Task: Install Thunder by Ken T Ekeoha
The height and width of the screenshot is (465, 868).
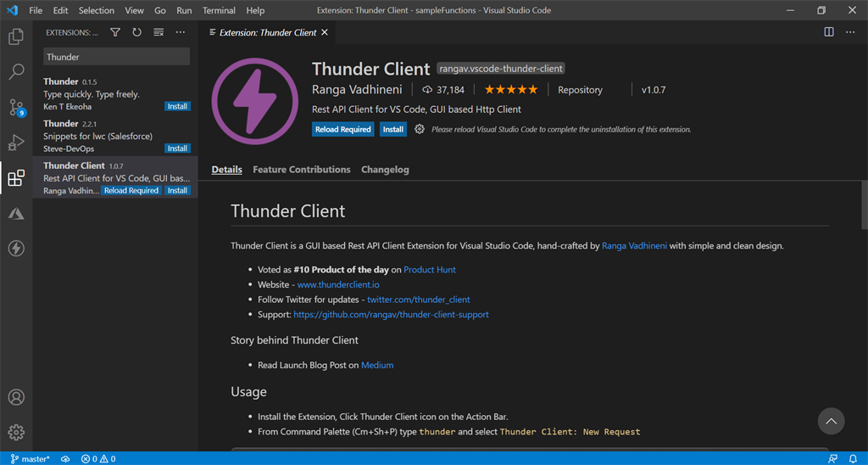Action: pos(177,106)
